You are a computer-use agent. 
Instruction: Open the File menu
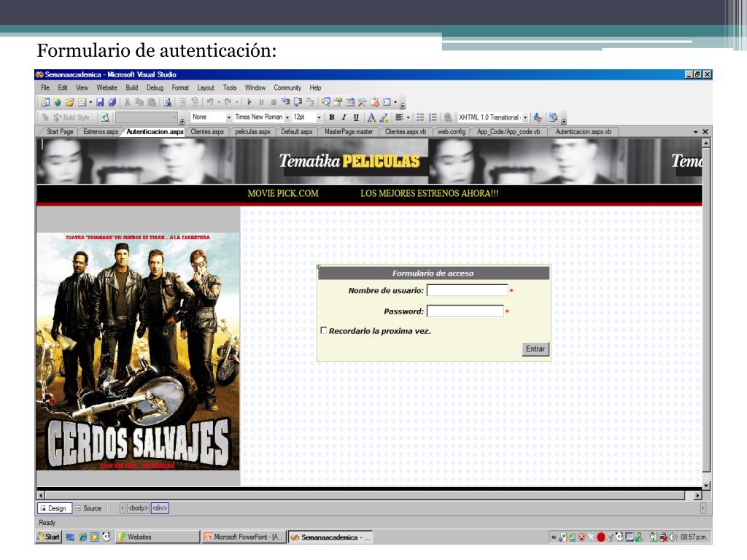click(45, 87)
